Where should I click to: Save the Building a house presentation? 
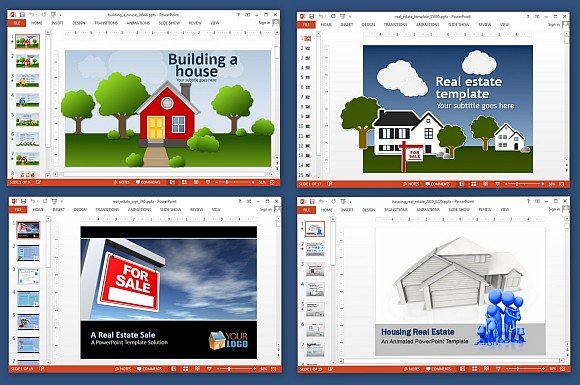tap(23, 14)
